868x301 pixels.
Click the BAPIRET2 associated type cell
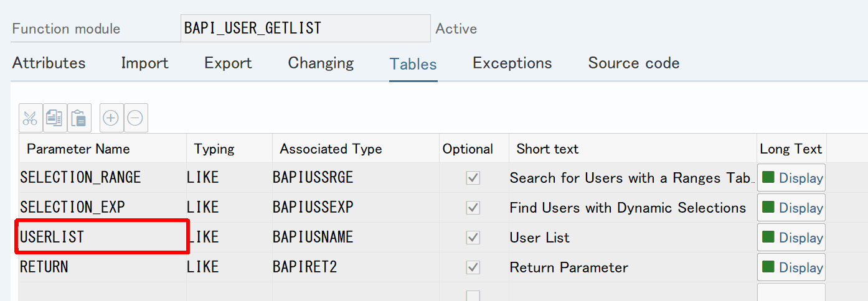tap(355, 267)
